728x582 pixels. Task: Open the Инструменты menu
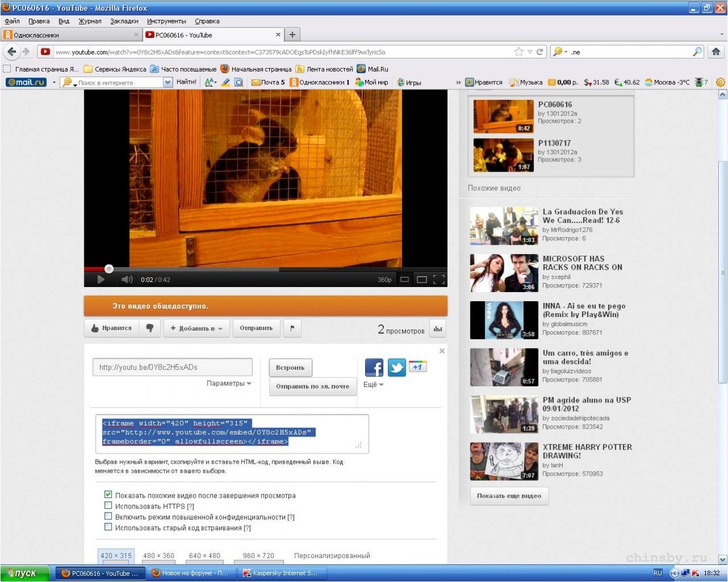[166, 21]
